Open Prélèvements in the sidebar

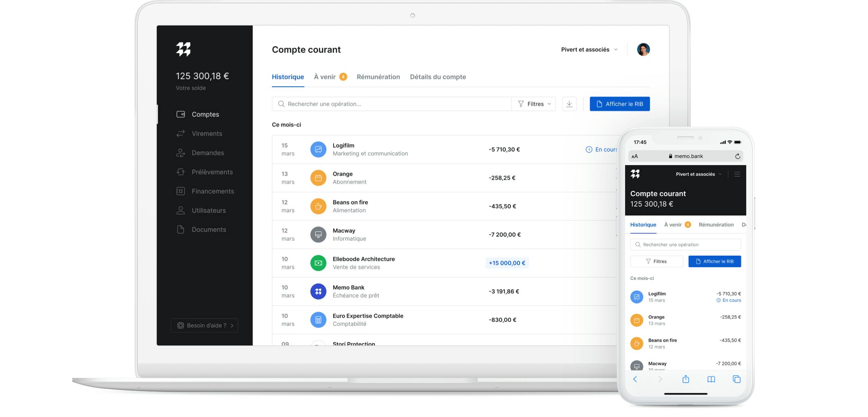pyautogui.click(x=205, y=172)
